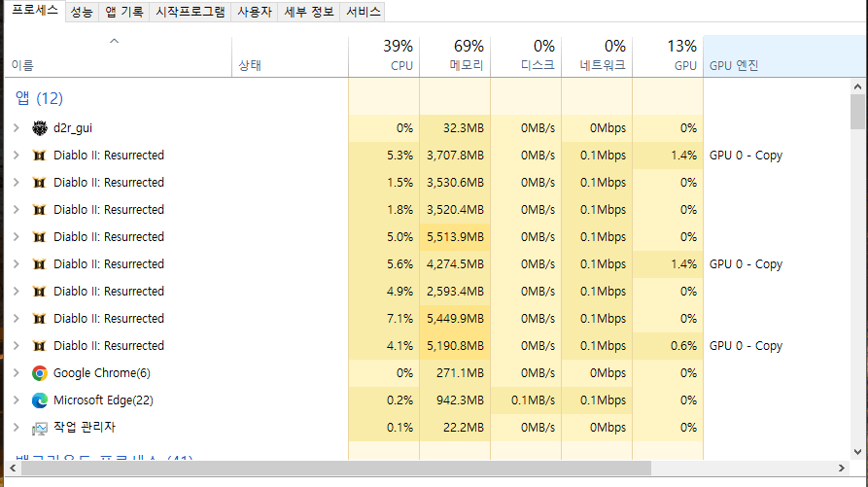The width and height of the screenshot is (868, 487).
Task: Select the 앱 (12) group header
Action: (x=39, y=98)
